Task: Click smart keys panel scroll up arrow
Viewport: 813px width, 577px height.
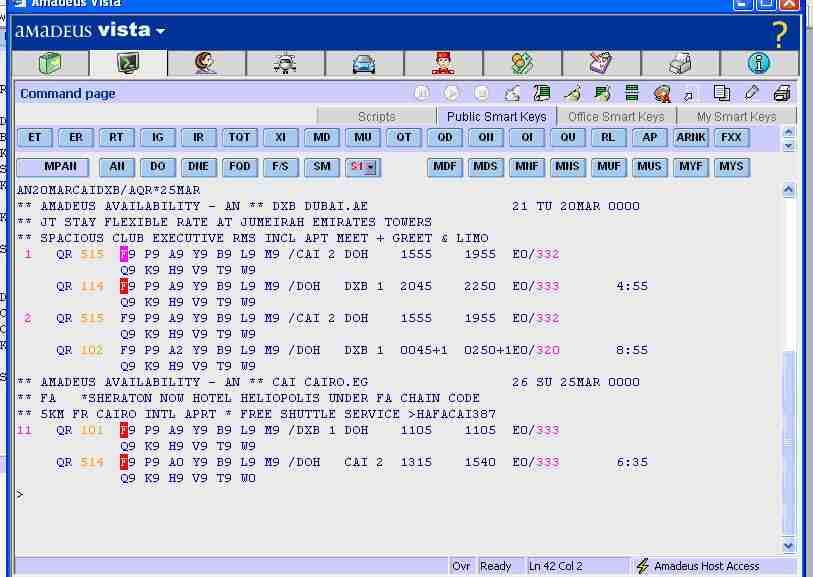Action: pyautogui.click(x=789, y=132)
